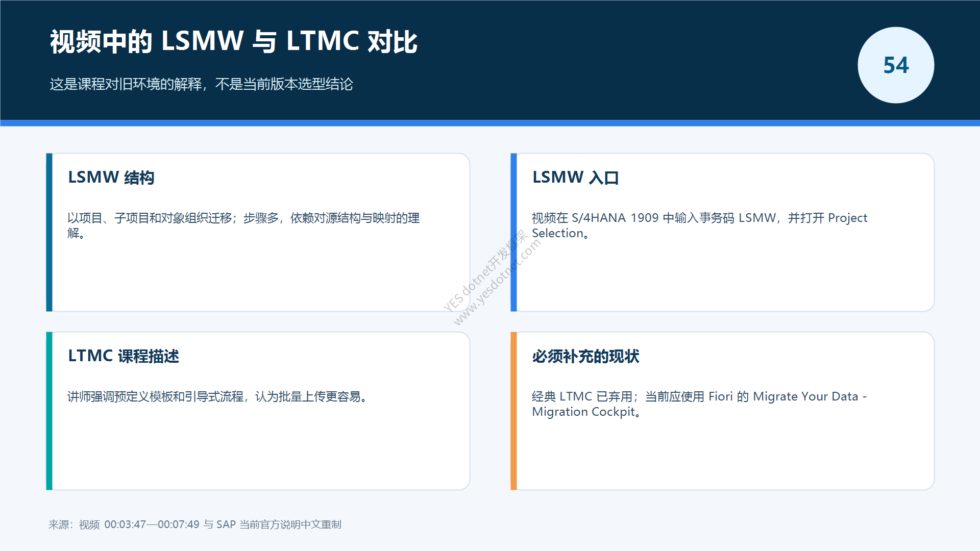Click the slide title '视频中的 LSMW 与 LTMC 对比'
980x551 pixels.
pyautogui.click(x=234, y=41)
